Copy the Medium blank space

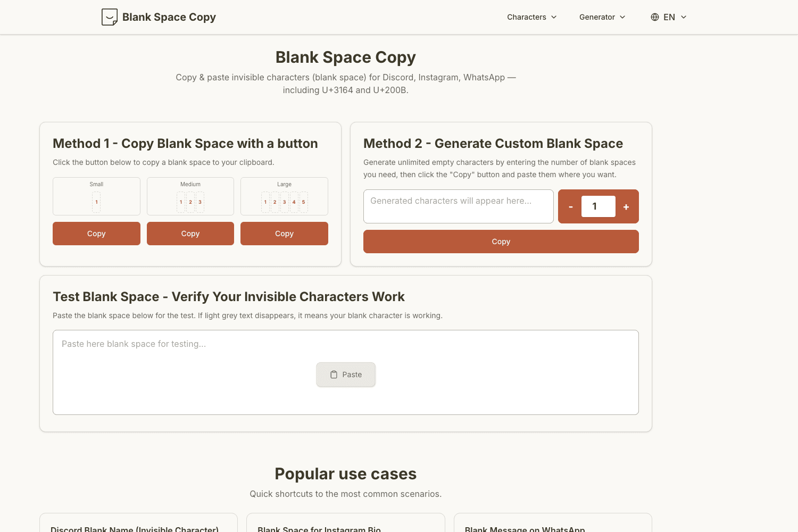tap(190, 234)
